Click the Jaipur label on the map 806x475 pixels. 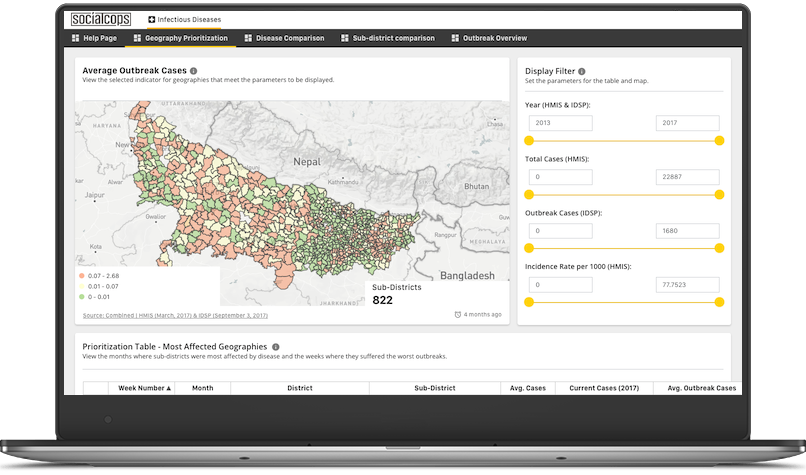pos(95,195)
